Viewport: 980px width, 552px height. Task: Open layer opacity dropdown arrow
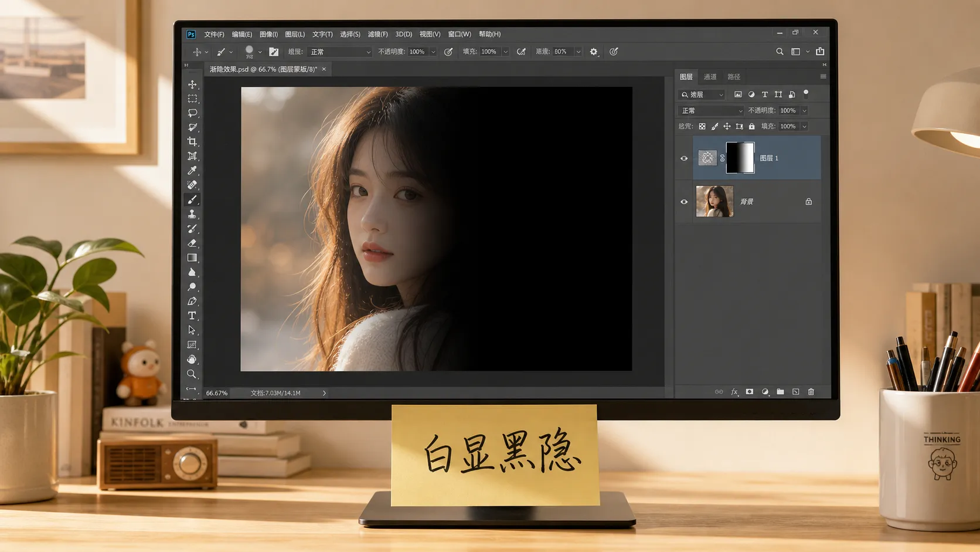(x=805, y=110)
